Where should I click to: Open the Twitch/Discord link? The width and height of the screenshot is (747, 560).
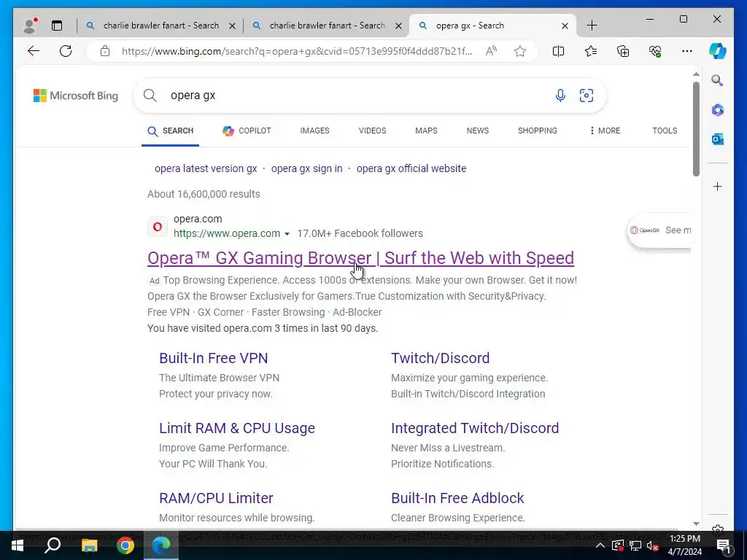coord(440,358)
